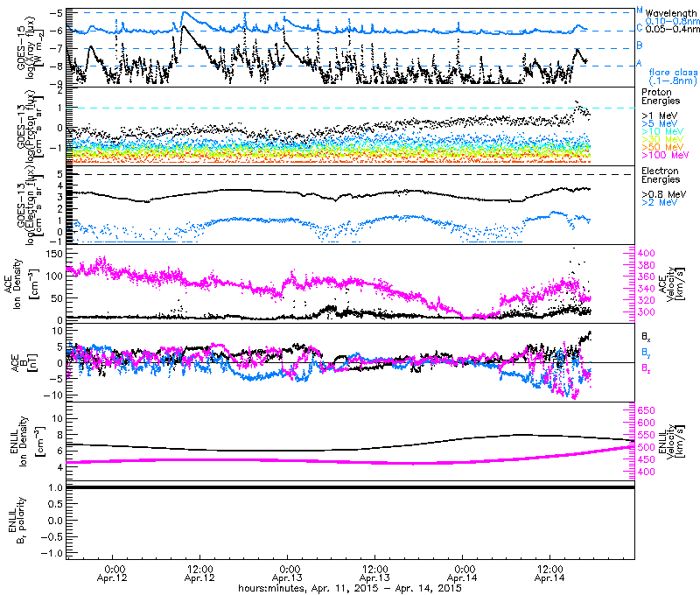Click the 'ACE Velocity [km/s]' axis title

(x=670, y=283)
